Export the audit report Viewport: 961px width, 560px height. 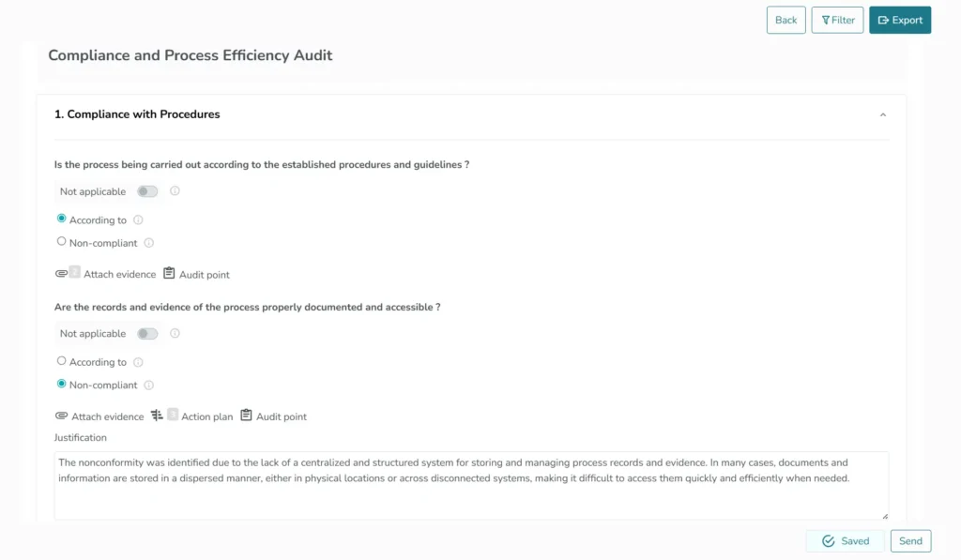click(x=899, y=20)
